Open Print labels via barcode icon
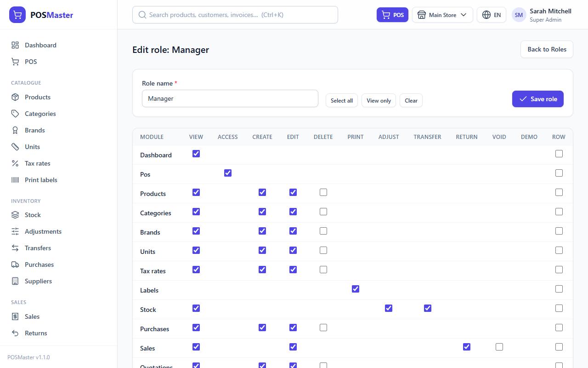Viewport: 588px width, 368px height. tap(15, 180)
